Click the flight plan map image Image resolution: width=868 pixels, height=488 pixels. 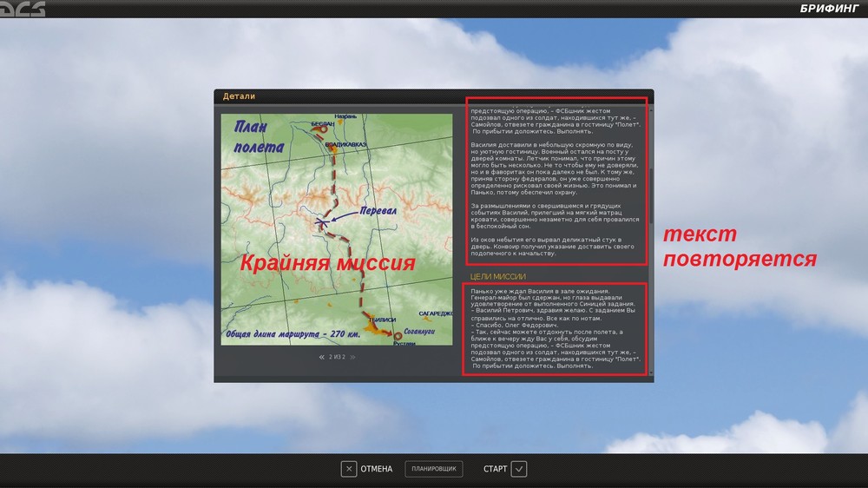click(337, 229)
